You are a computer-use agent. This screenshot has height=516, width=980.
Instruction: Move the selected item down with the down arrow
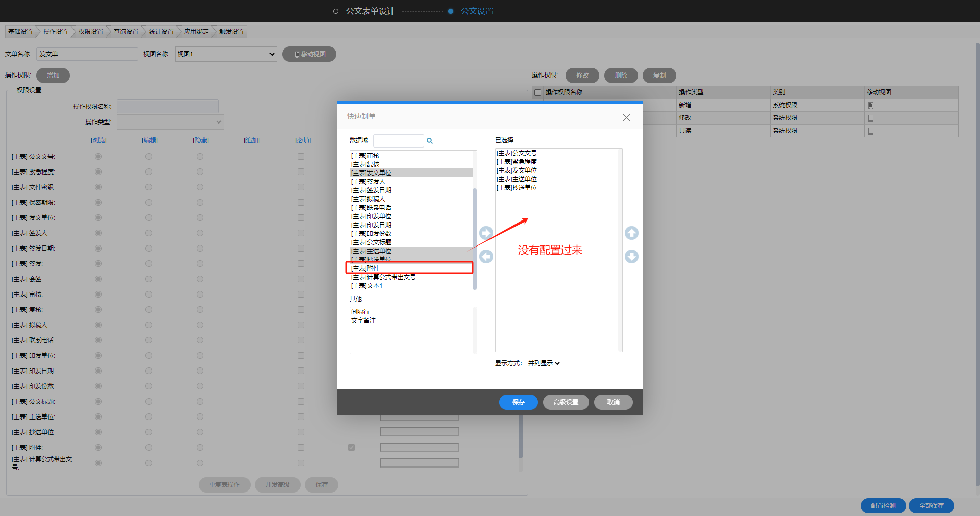[631, 256]
